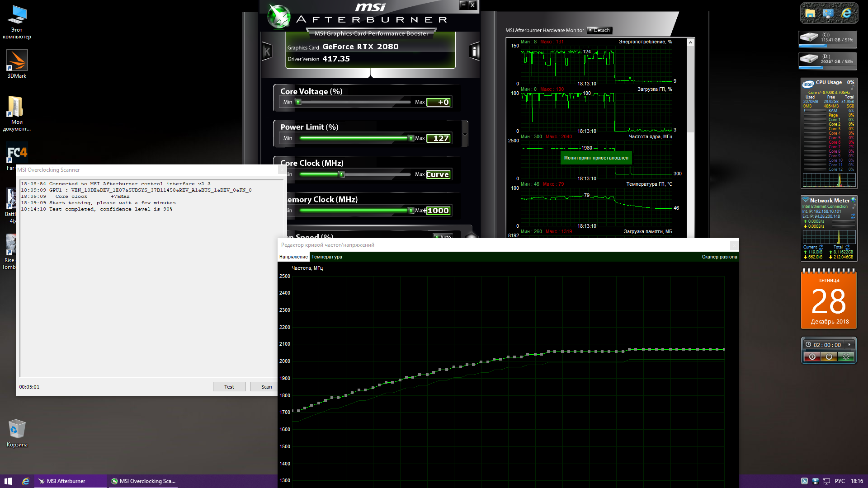Toggle the fan speed Auto button
This screenshot has height=488, width=868.
(x=443, y=236)
